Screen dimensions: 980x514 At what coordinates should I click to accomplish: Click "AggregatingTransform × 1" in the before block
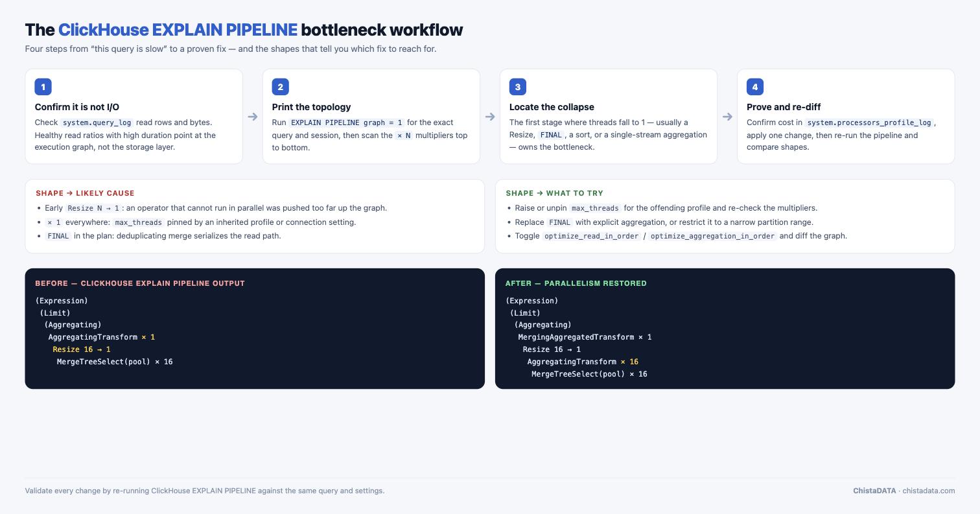click(102, 337)
